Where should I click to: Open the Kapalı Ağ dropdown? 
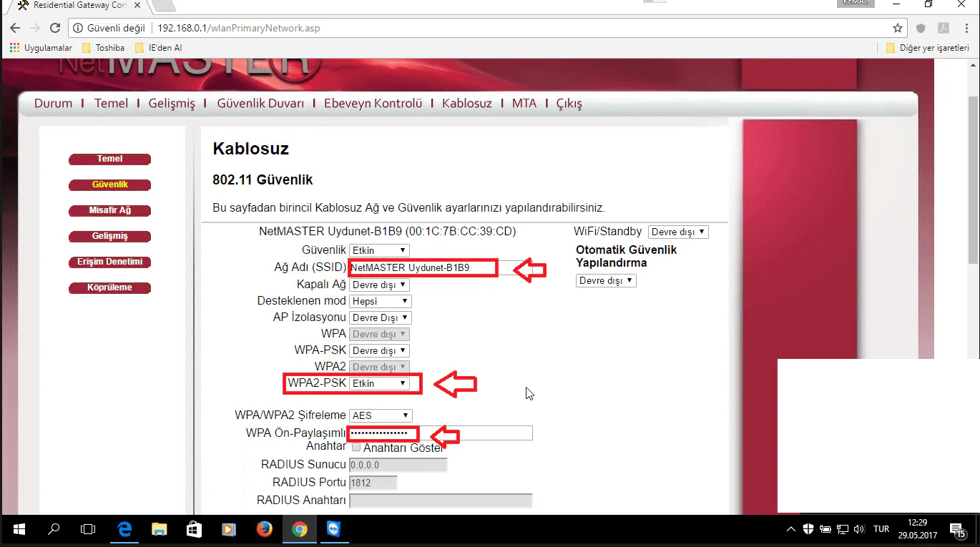point(379,285)
